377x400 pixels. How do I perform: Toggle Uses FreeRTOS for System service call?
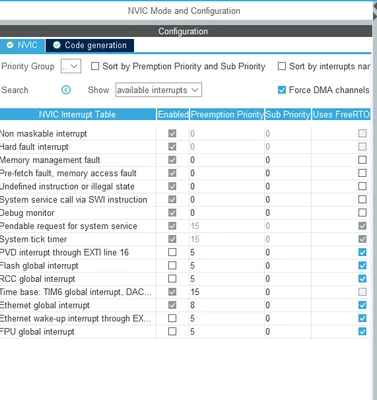(362, 200)
